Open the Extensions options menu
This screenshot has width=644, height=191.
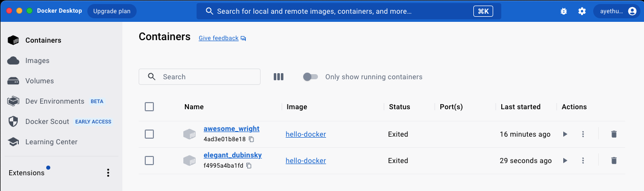pos(108,173)
